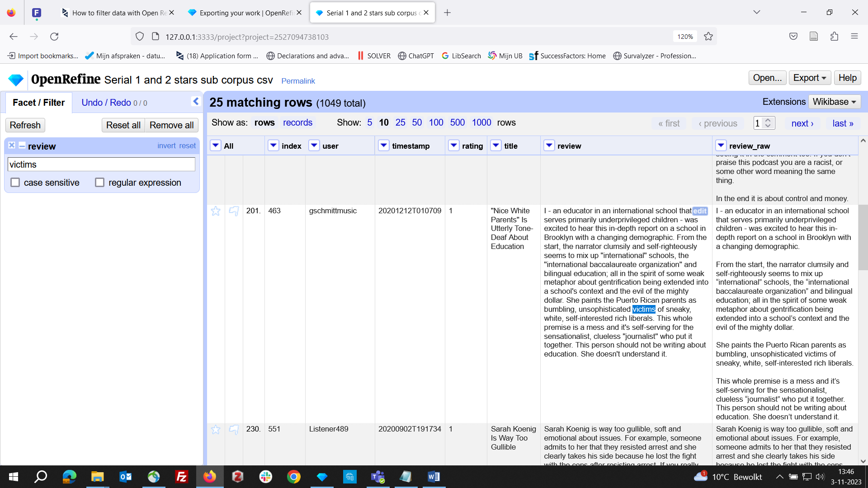Screen dimensions: 868x488
Task: Collapse the left Facet panel arrow
Action: (196, 102)
